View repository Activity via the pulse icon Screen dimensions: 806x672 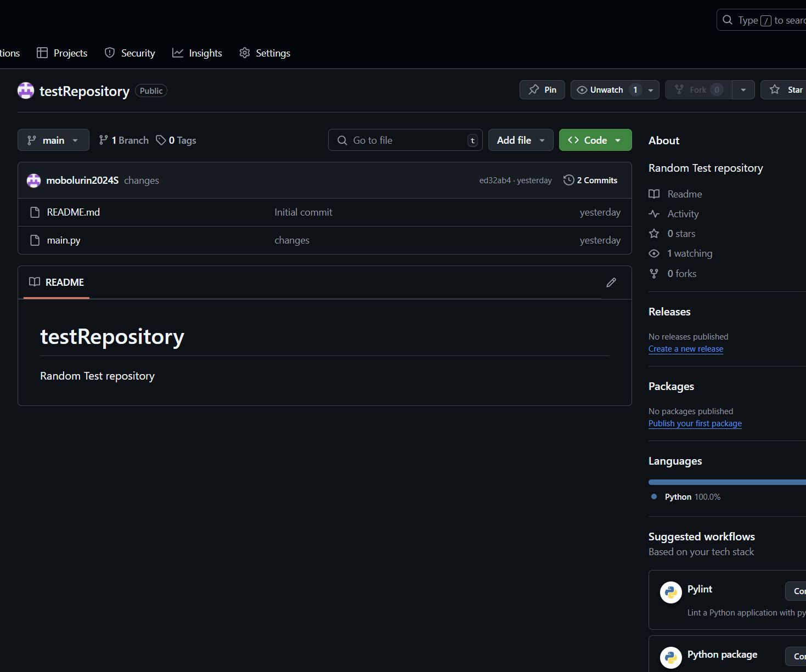point(653,213)
